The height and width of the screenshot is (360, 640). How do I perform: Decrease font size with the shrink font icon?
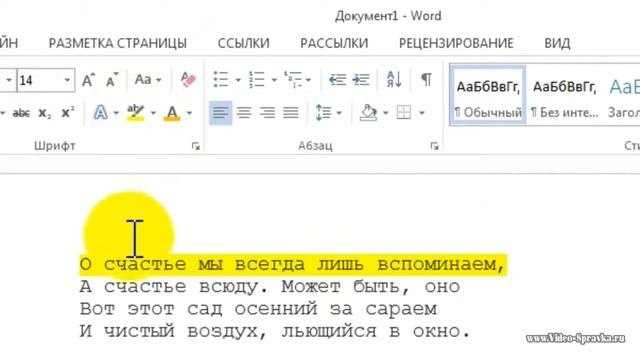click(111, 80)
